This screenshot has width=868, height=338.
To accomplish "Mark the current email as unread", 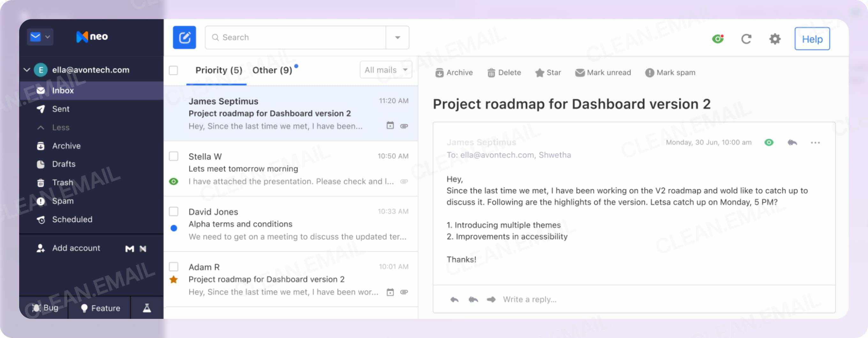I will [603, 72].
